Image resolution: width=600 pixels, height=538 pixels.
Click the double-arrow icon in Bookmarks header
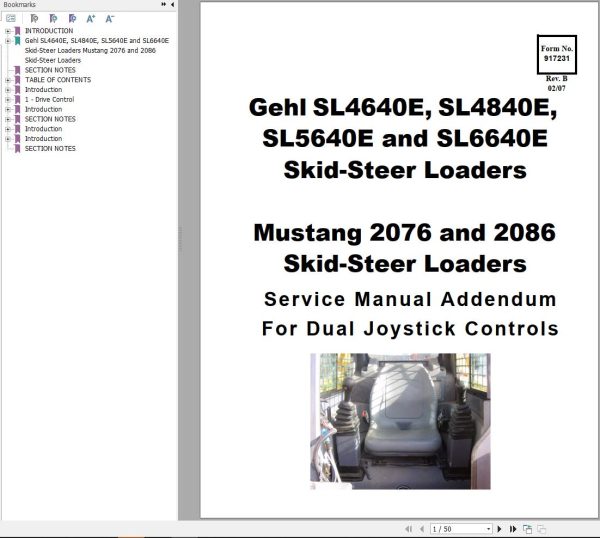click(163, 4)
